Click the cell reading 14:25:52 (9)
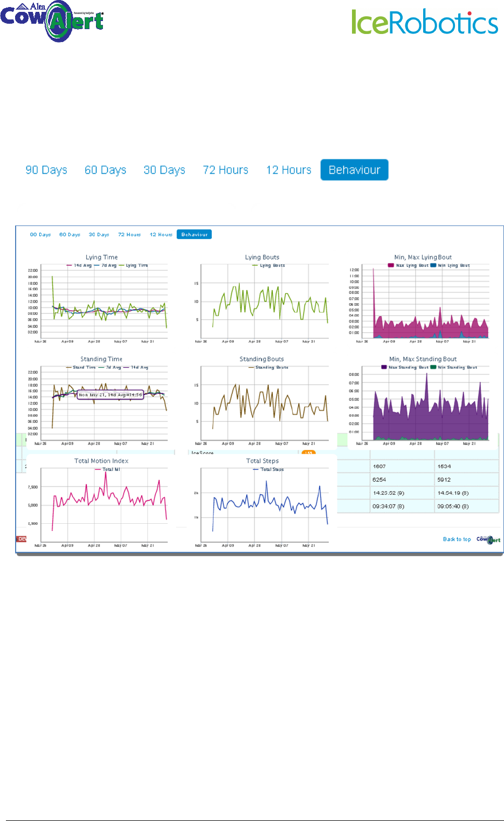The width and height of the screenshot is (504, 821). click(402, 493)
